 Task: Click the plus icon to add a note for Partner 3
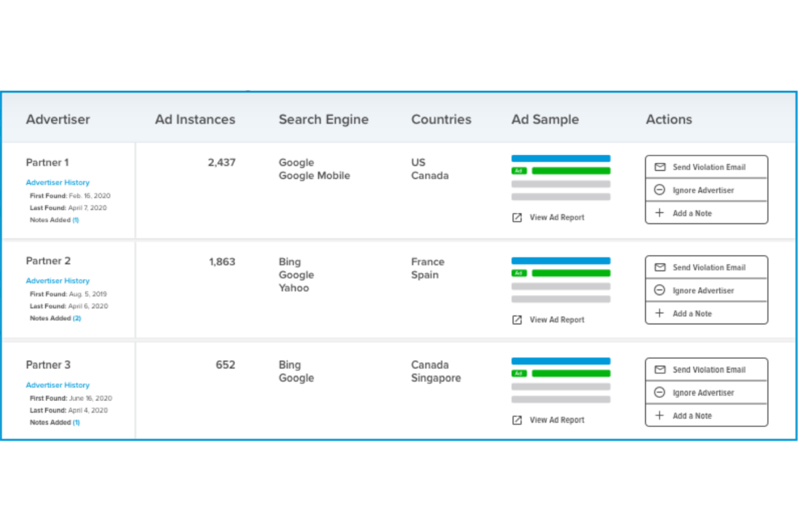coord(659,415)
